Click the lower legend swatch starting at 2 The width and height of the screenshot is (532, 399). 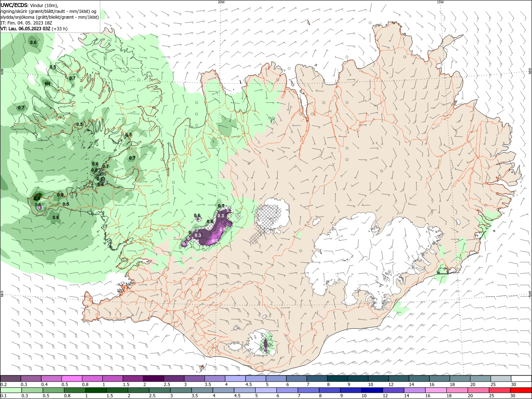138,390
